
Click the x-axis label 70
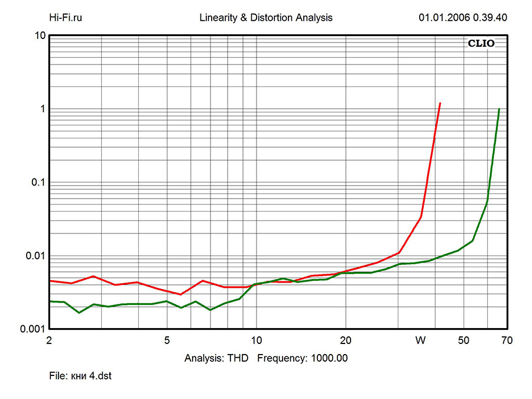point(507,340)
